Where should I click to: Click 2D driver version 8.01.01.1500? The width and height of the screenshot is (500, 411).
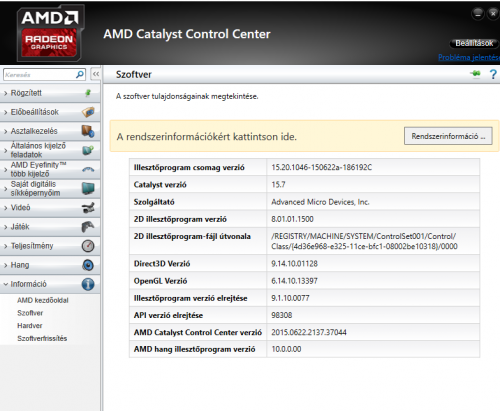(x=292, y=219)
